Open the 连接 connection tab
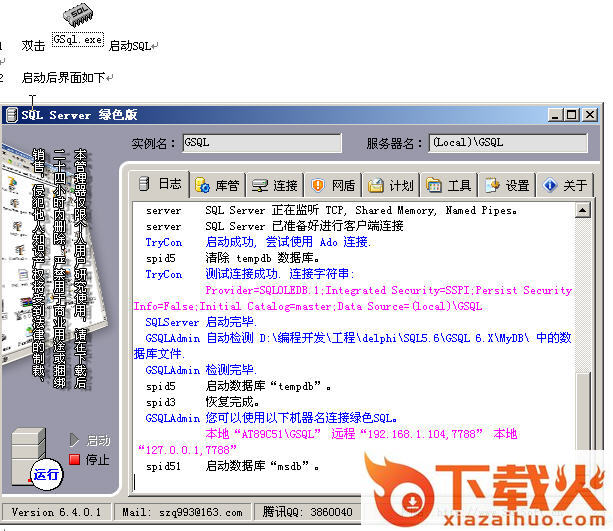Screen dimensions: 613x531 coord(275,185)
